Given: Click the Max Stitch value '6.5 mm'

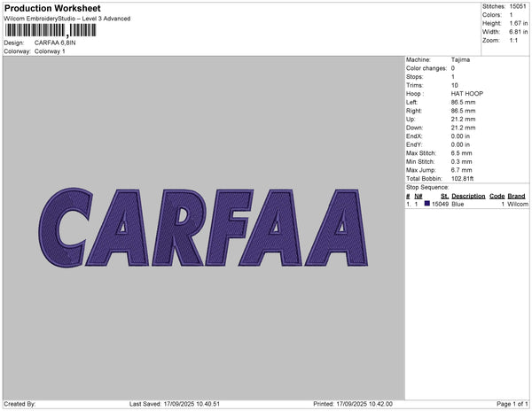Looking at the screenshot, I should coord(461,153).
